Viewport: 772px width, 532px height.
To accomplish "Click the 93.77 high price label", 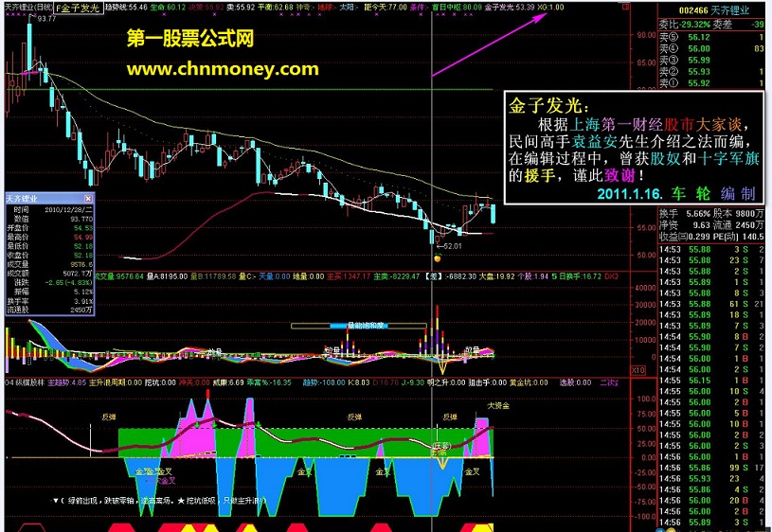I will 46,19.
